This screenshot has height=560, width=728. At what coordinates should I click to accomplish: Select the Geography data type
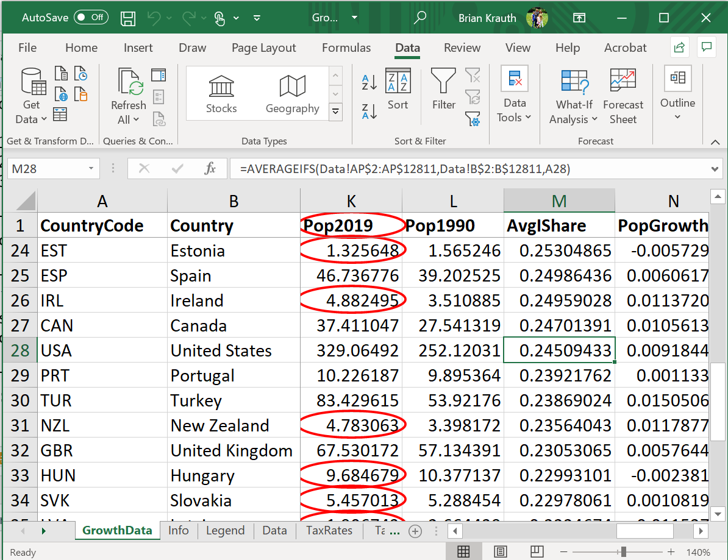(292, 93)
